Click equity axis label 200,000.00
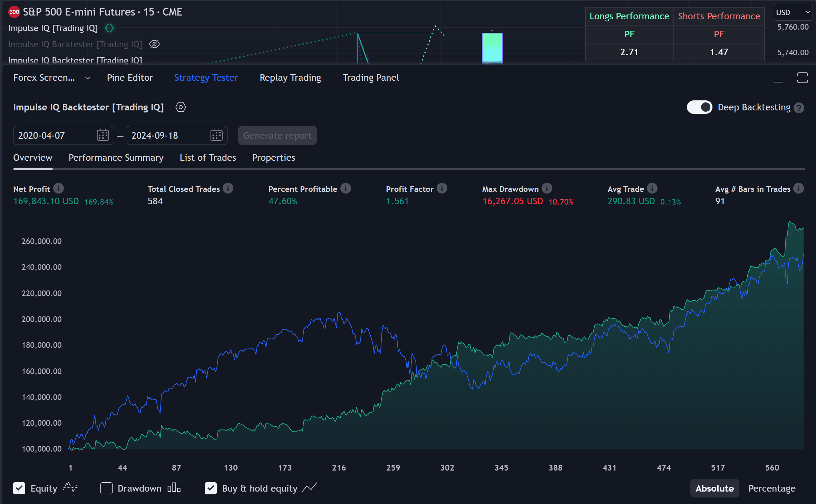Screen dimensions: 816x504 (x=42, y=319)
